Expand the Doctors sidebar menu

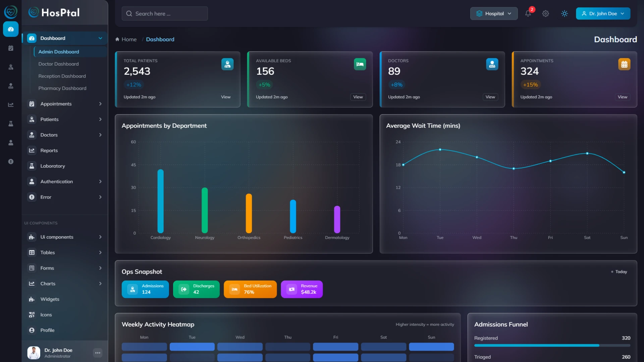point(65,135)
